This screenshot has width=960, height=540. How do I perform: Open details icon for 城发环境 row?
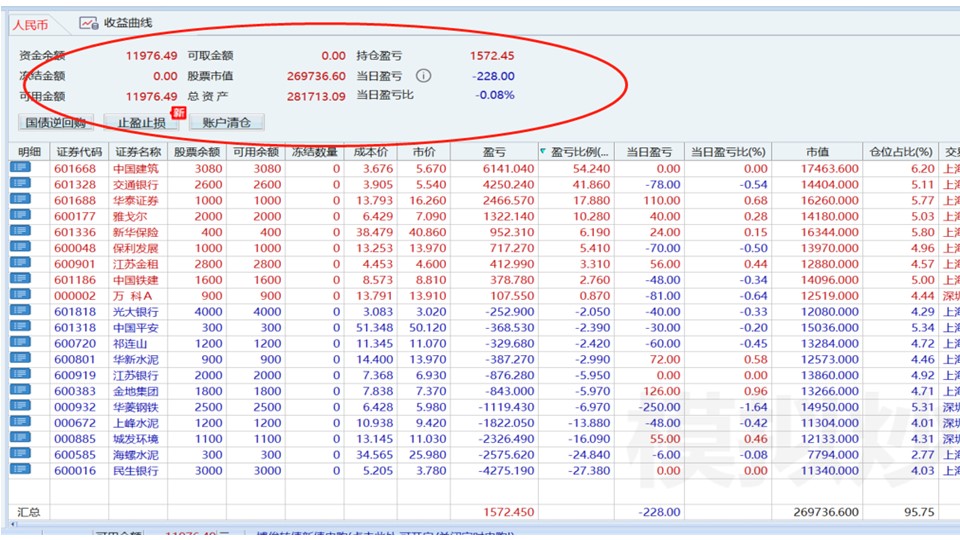click(x=20, y=438)
